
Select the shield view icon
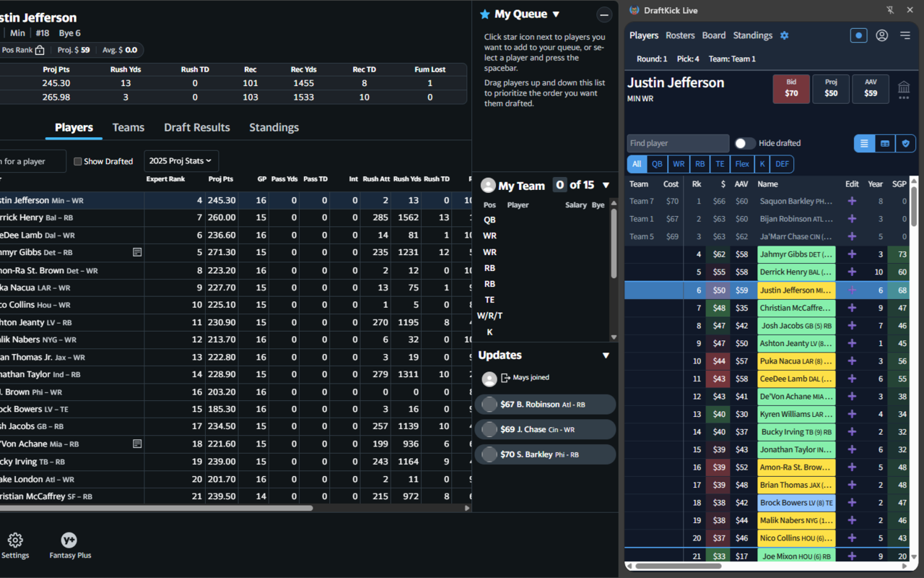[905, 144]
